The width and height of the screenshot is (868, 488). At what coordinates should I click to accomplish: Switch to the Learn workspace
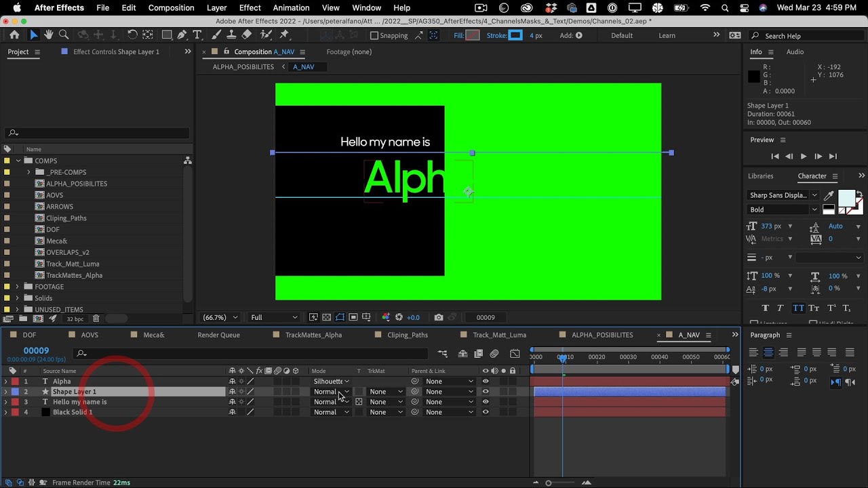click(x=667, y=35)
